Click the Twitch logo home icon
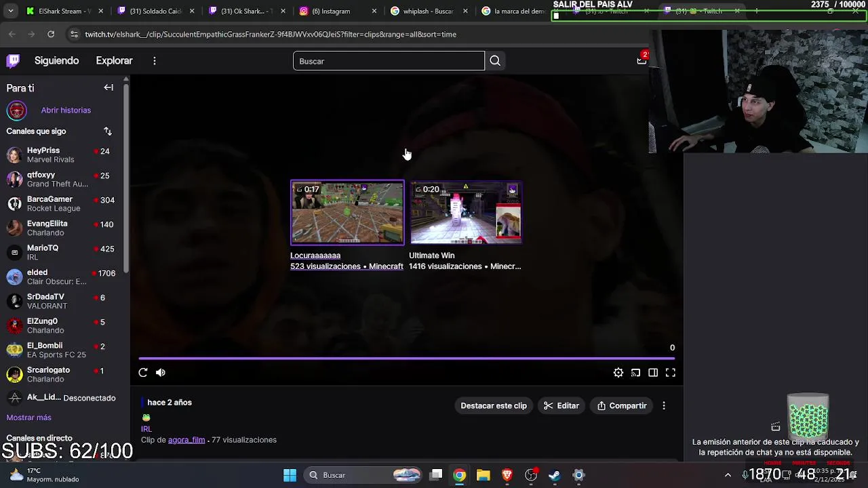Viewport: 868px width, 488px height. point(13,61)
